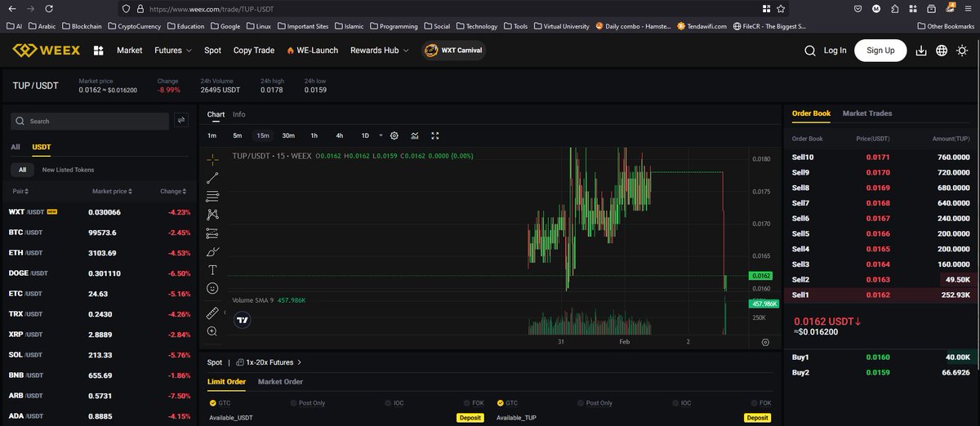Select the trend line drawing tool
Image resolution: width=980 pixels, height=426 pixels.
212,178
